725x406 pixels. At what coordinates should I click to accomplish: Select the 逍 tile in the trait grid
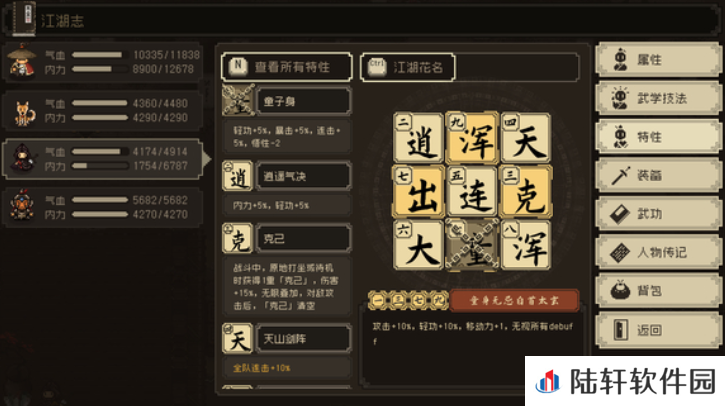tap(418, 138)
